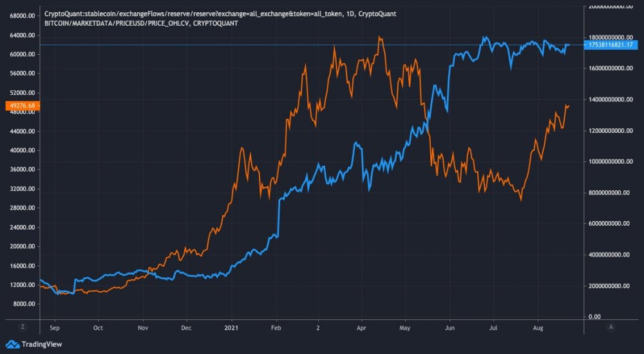Click the Dec label on the time axis
Screen dimensions: 644x354
tap(186, 327)
